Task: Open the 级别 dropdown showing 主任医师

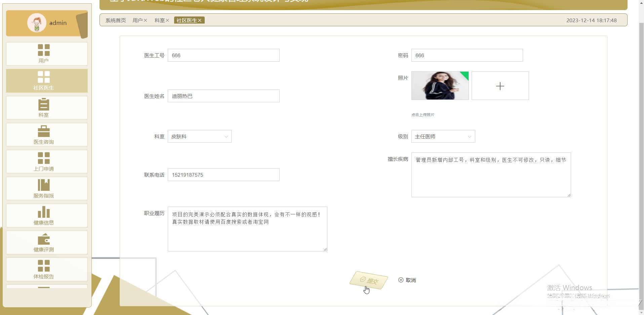Action: (x=443, y=136)
